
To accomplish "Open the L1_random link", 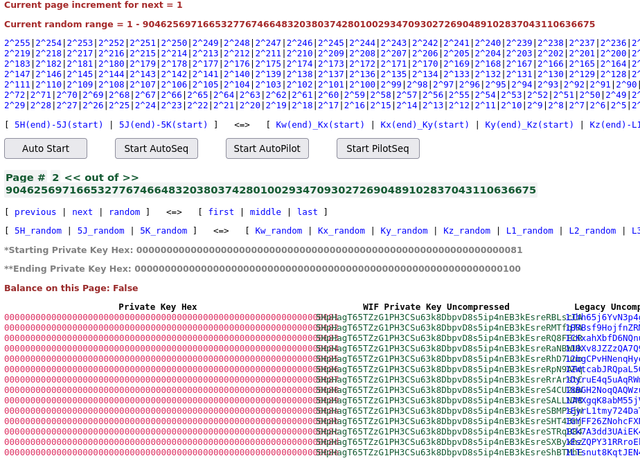I will [530, 231].
